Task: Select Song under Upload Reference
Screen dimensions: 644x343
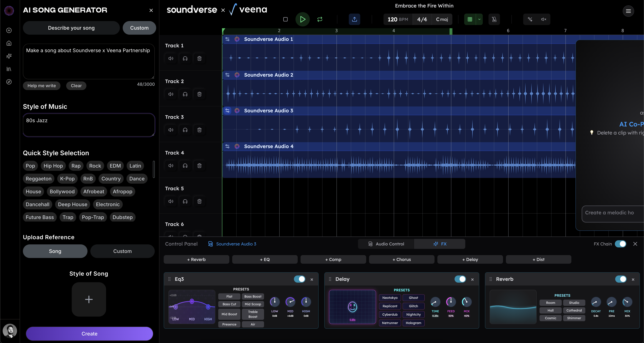Action: click(55, 251)
